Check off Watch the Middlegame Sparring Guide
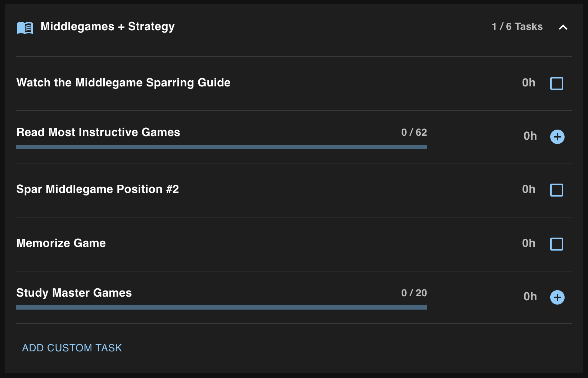The width and height of the screenshot is (588, 378). [556, 84]
